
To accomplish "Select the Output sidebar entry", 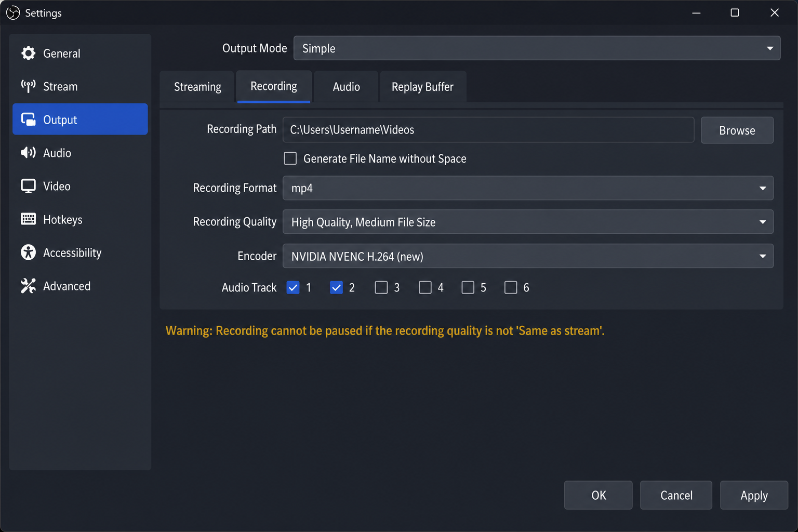I will point(80,119).
